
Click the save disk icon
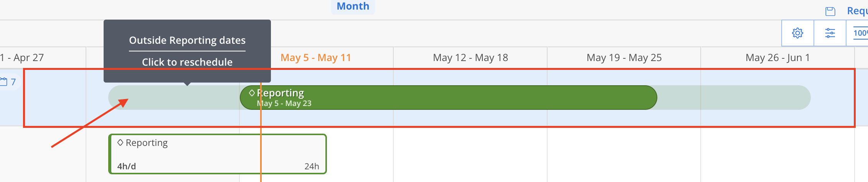coord(830,12)
